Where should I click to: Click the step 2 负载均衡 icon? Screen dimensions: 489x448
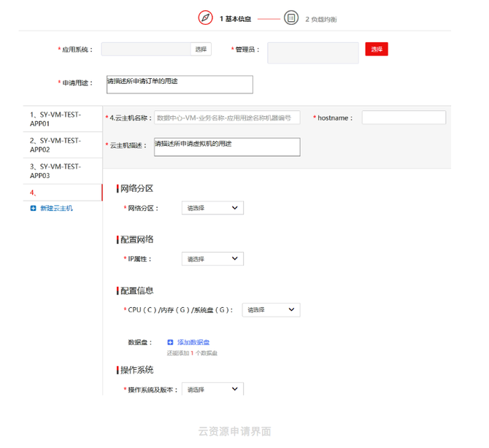point(291,18)
